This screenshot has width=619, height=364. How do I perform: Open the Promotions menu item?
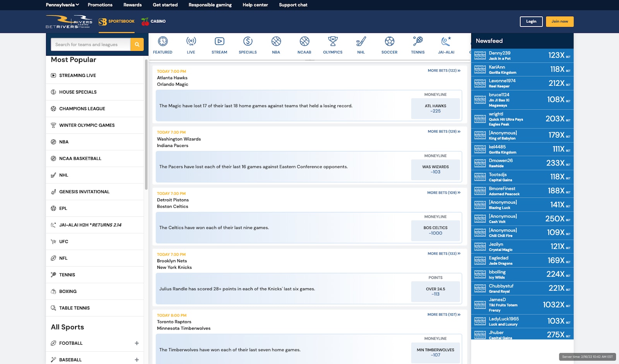pos(100,5)
